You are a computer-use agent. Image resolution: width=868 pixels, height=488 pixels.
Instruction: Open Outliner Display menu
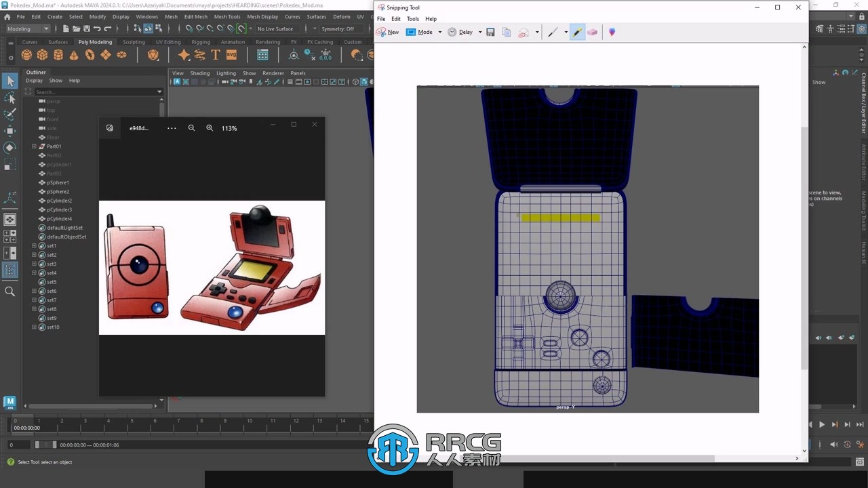click(34, 81)
